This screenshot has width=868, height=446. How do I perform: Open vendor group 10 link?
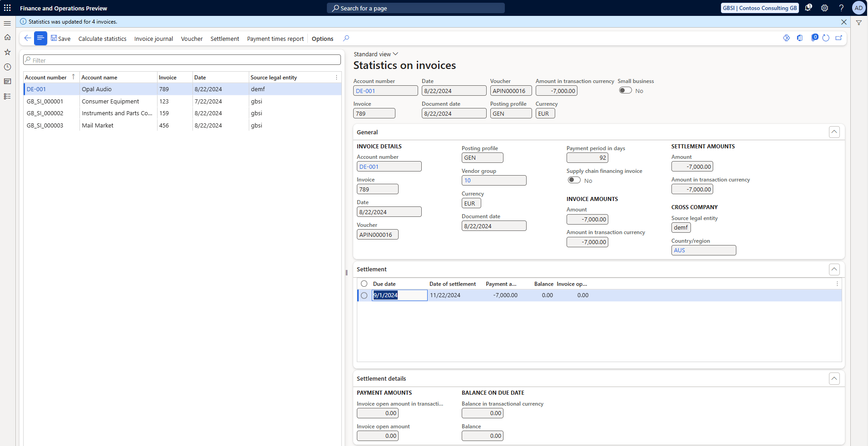[x=468, y=181]
